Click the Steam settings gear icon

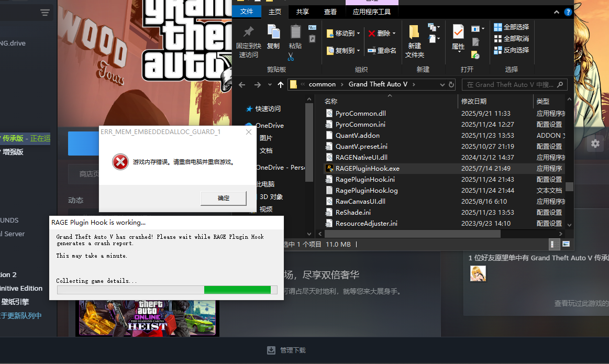pos(595,144)
